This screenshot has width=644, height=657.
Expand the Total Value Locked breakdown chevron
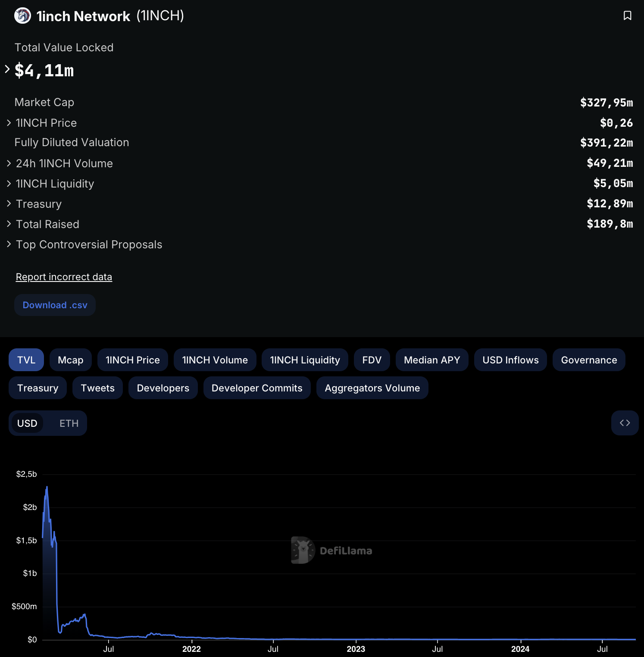tap(7, 69)
